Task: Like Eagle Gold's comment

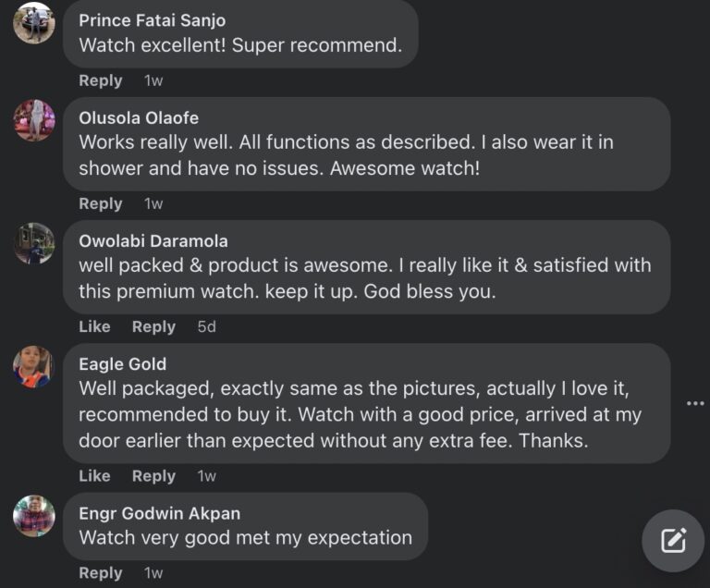Action: [x=94, y=475]
